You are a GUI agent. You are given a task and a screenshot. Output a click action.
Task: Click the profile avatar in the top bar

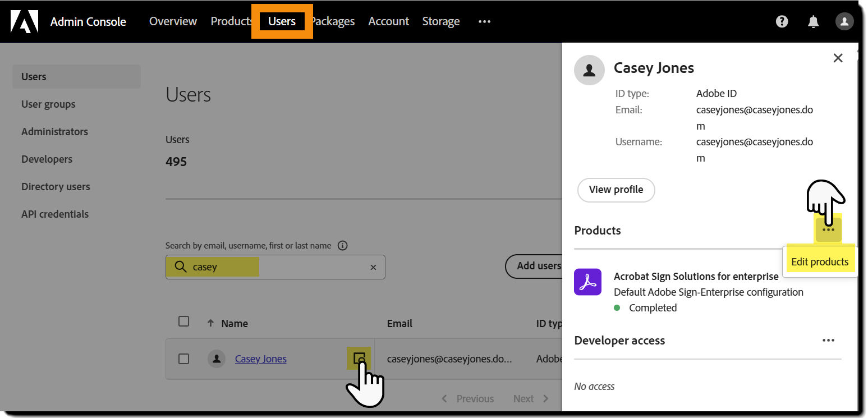click(x=844, y=21)
